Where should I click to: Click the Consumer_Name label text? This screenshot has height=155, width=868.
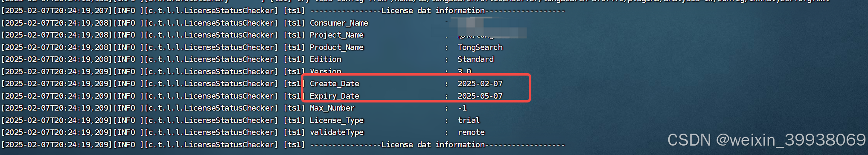click(339, 23)
